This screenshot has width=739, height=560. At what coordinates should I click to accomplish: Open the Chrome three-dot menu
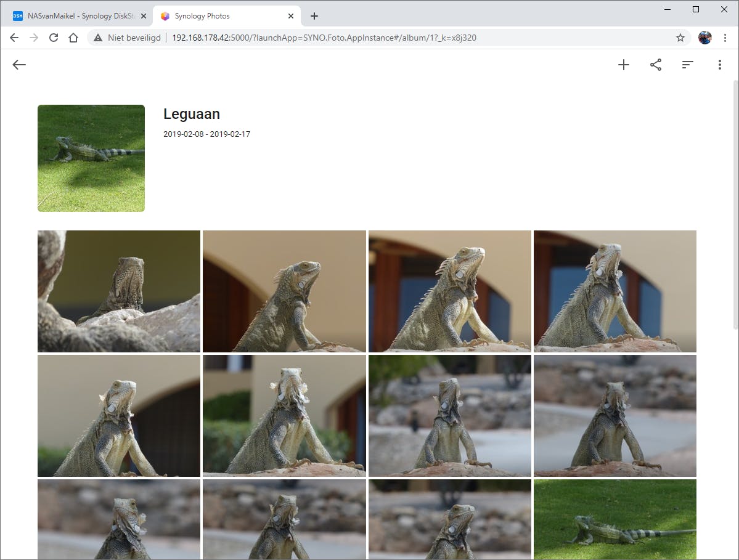[725, 38]
